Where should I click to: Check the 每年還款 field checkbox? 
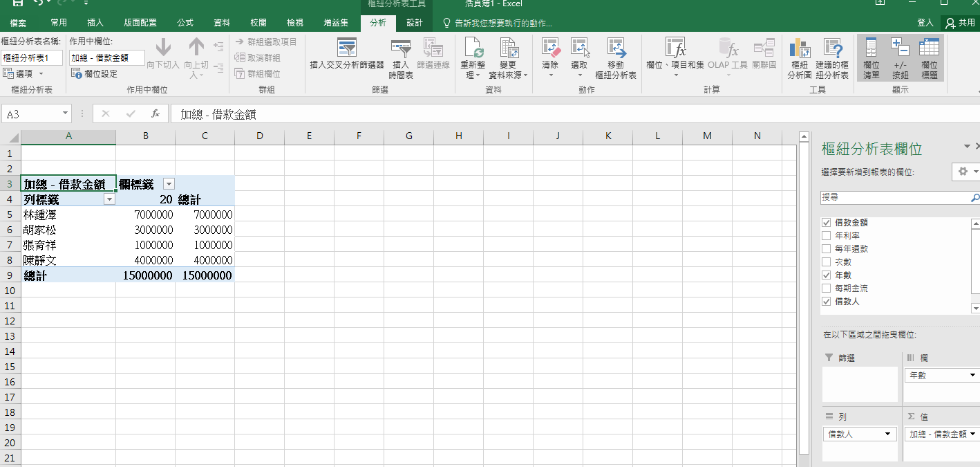click(x=826, y=249)
